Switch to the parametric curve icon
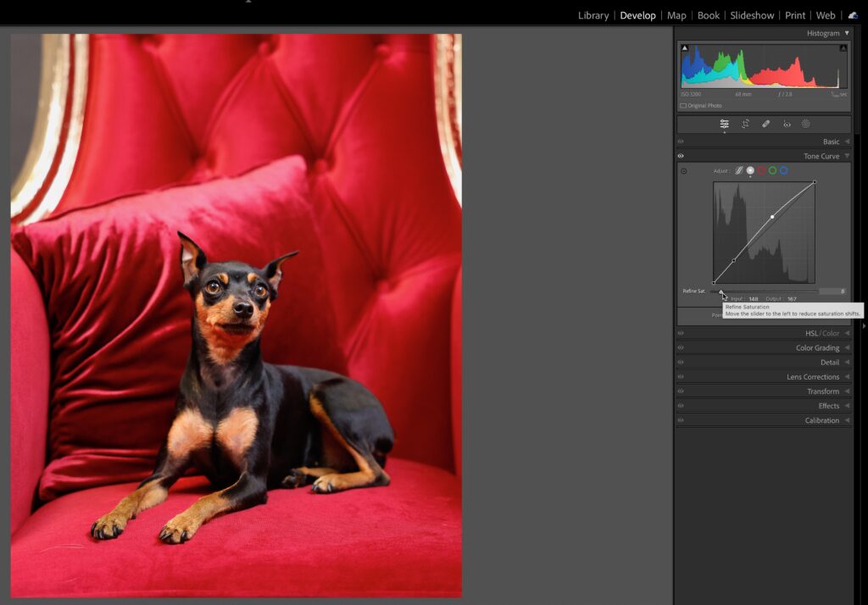868x605 pixels. (738, 170)
